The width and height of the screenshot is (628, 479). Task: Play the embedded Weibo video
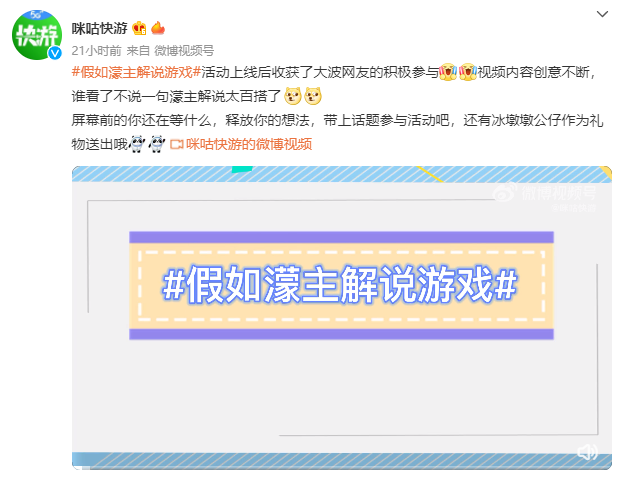[342, 318]
